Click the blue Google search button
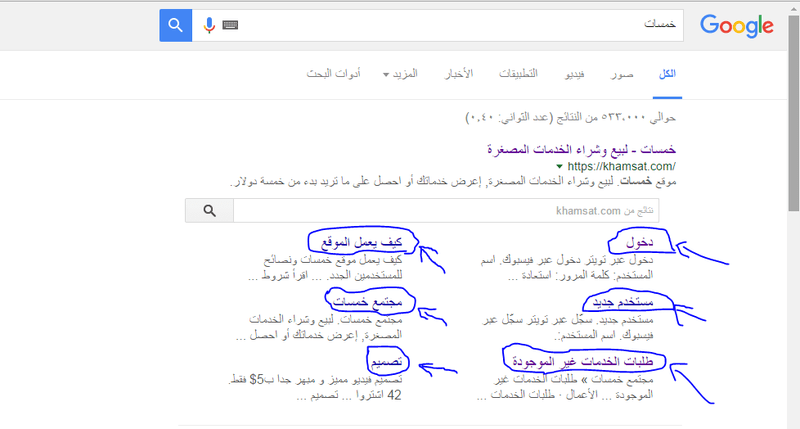This screenshot has width=800, height=429. 176,25
